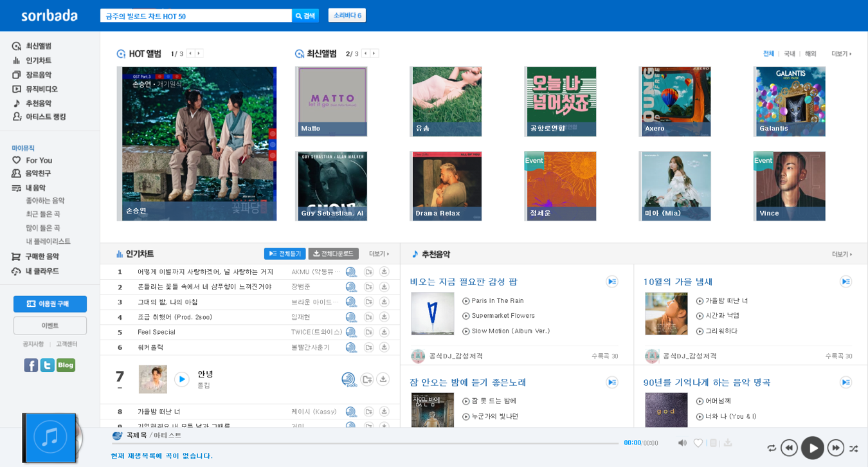Click the pado icon for Feel Special
The height and width of the screenshot is (467, 868).
coord(351,332)
